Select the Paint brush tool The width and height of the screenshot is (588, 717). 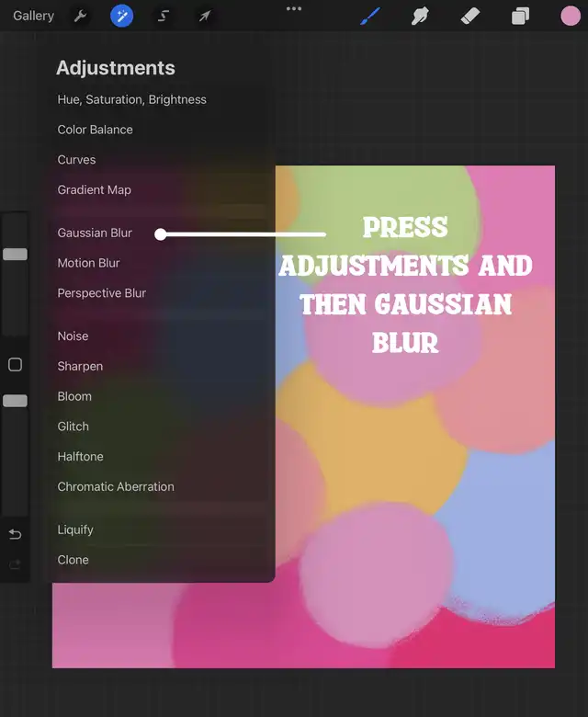[370, 16]
